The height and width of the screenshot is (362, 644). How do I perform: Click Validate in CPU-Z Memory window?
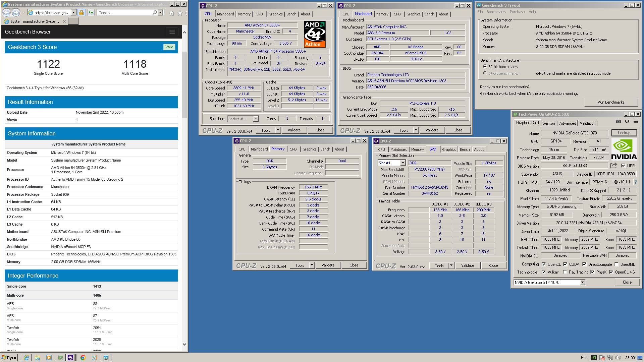pyautogui.click(x=328, y=265)
